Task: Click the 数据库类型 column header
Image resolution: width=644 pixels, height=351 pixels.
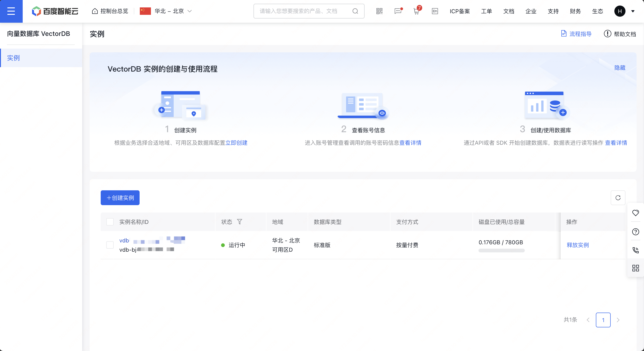Action: point(328,222)
